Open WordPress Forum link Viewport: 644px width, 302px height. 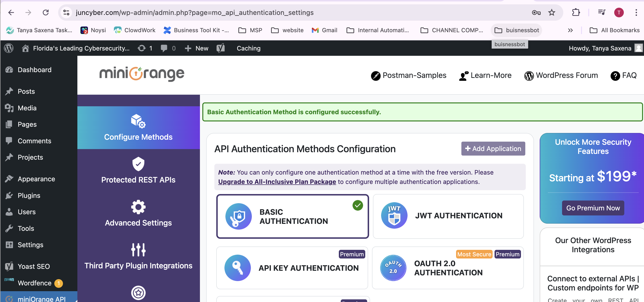pyautogui.click(x=561, y=75)
